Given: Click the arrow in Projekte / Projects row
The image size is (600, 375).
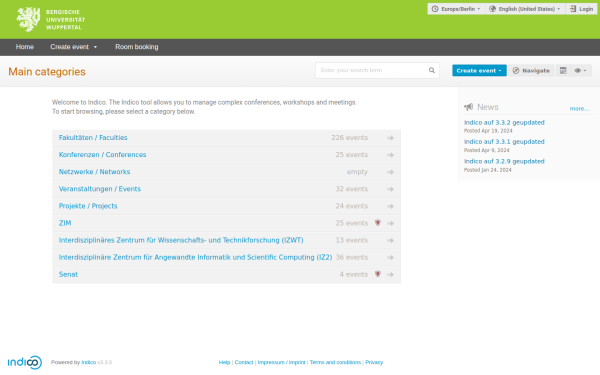Looking at the screenshot, I should coord(390,206).
